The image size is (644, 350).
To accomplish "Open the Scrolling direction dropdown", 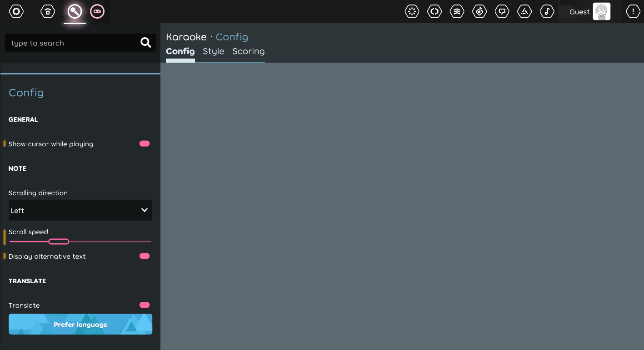I will (x=80, y=210).
